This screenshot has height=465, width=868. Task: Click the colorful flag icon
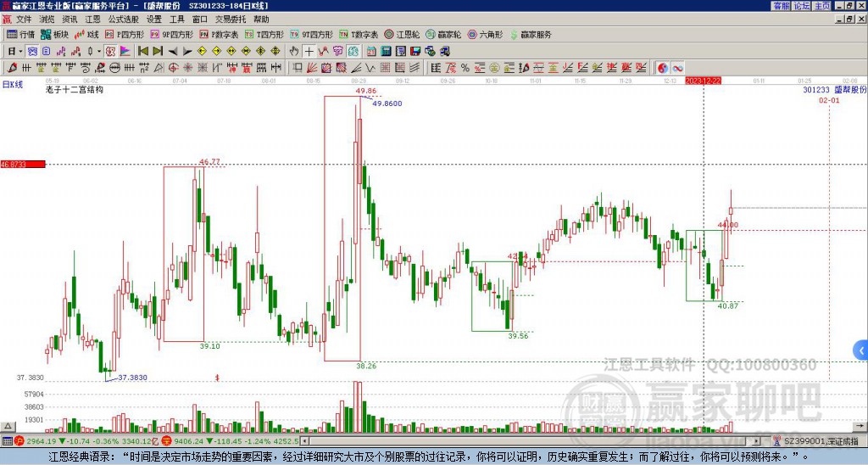pos(125,52)
